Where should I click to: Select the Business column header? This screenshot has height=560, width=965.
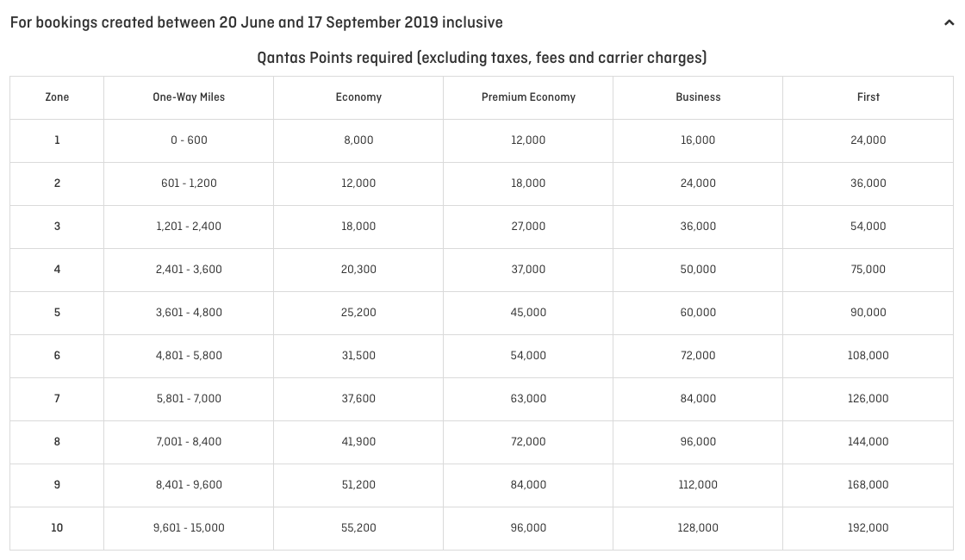coord(698,97)
